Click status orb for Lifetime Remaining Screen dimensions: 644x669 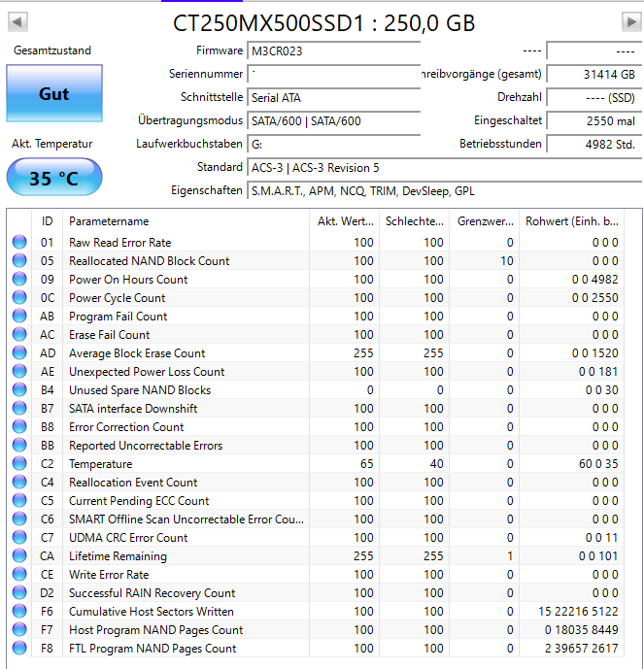pos(19,555)
